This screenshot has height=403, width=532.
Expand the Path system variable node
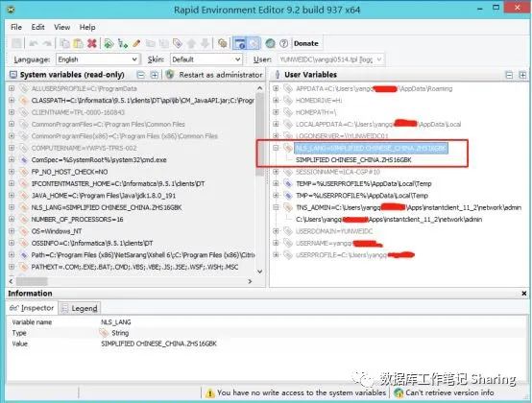[12, 255]
